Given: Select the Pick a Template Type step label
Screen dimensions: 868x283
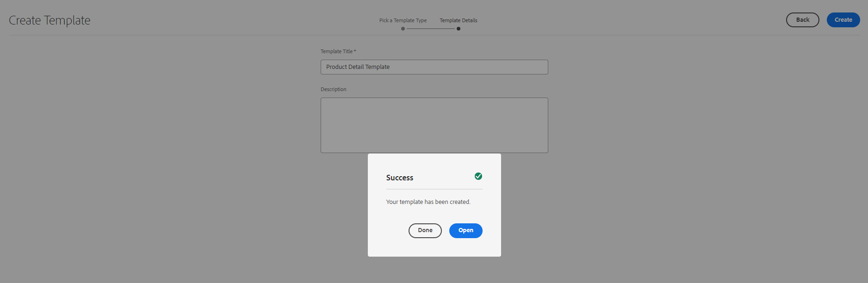Looking at the screenshot, I should (403, 20).
